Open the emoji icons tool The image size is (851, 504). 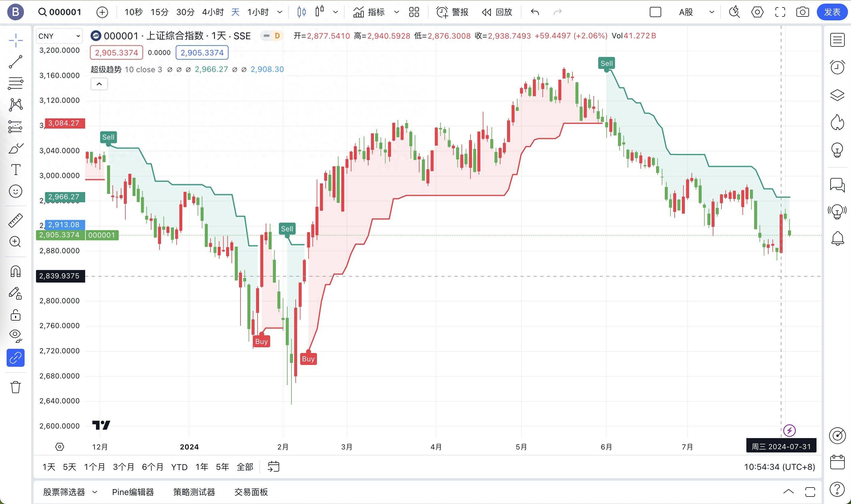click(x=16, y=191)
